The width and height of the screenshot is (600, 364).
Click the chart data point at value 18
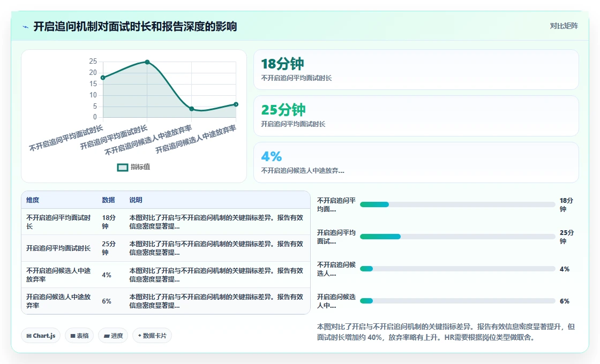point(103,78)
